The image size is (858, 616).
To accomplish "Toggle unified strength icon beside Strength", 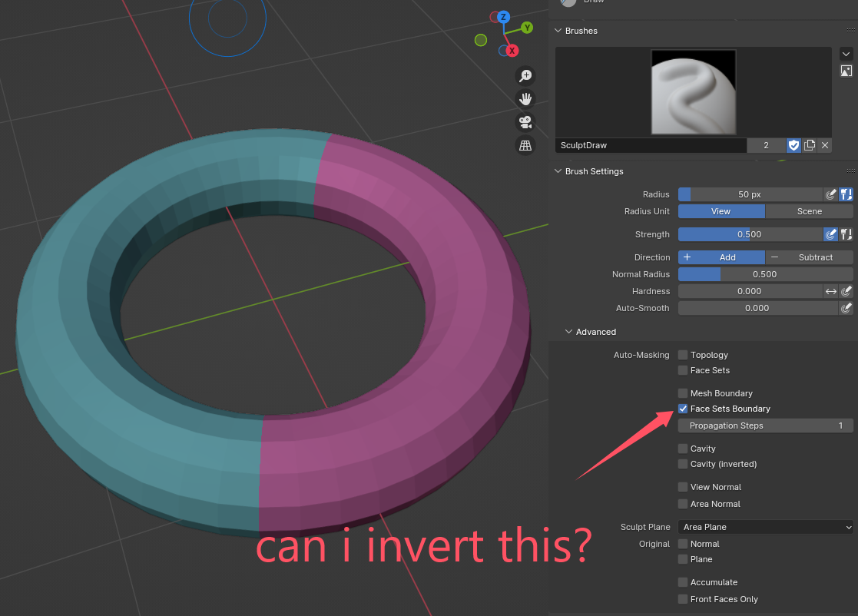I will coord(846,234).
